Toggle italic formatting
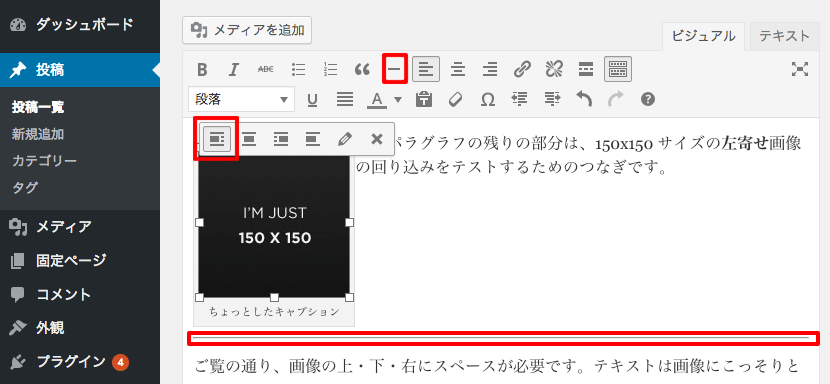Viewport: 830px width, 384px height. 233,69
